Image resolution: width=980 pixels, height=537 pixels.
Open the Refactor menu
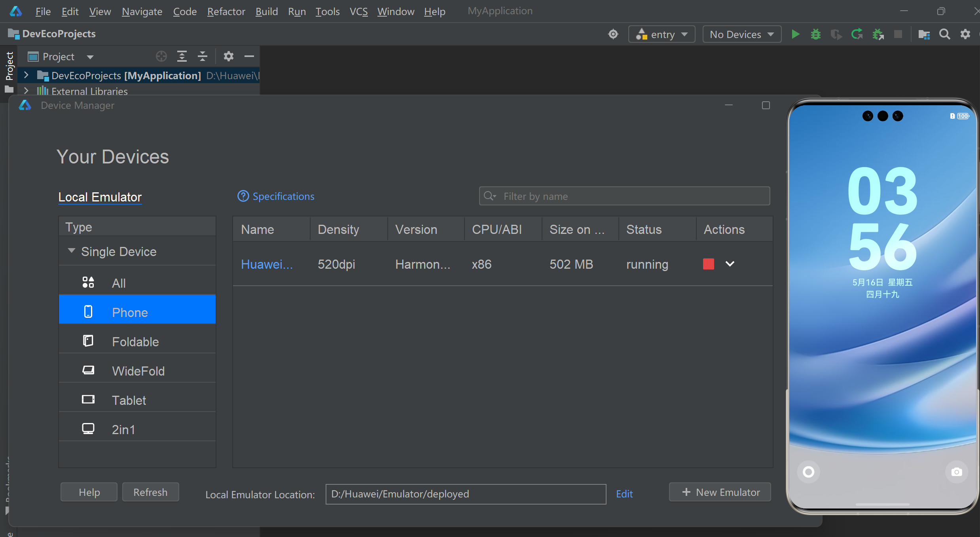click(226, 11)
